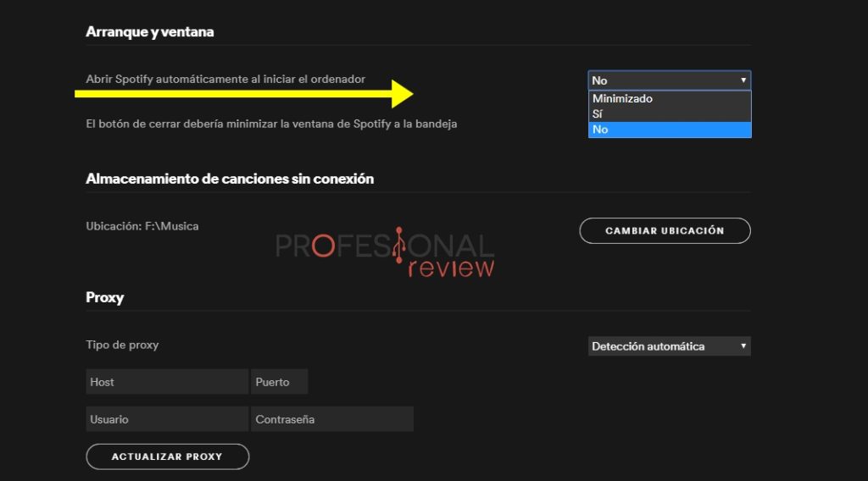Screen dimensions: 868x481
Task: Choose Sí option in startup list
Action: coord(670,113)
